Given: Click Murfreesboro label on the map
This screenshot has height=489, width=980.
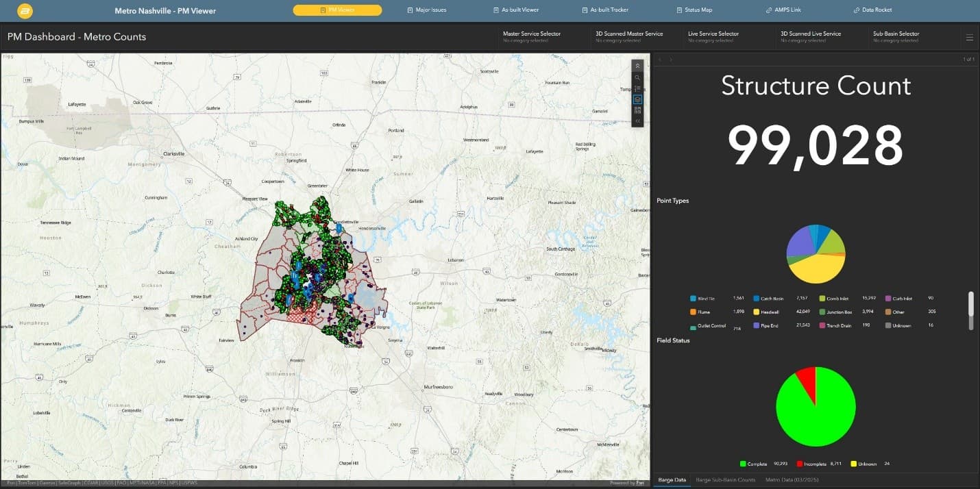Looking at the screenshot, I should 439,387.
